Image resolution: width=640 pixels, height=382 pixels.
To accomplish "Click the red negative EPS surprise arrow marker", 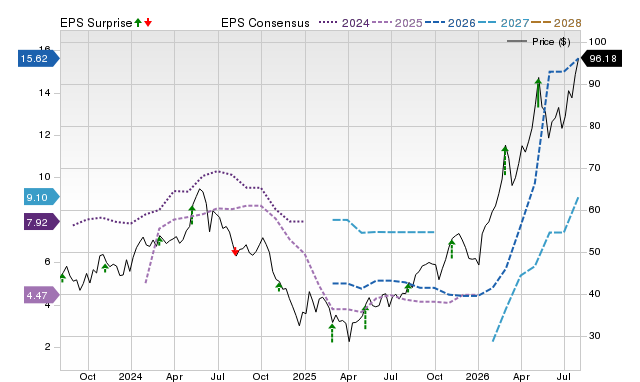I will point(235,251).
